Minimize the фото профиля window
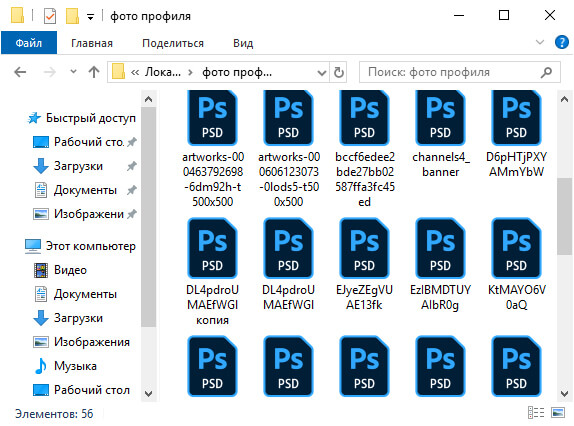The height and width of the screenshot is (426, 574). (459, 15)
